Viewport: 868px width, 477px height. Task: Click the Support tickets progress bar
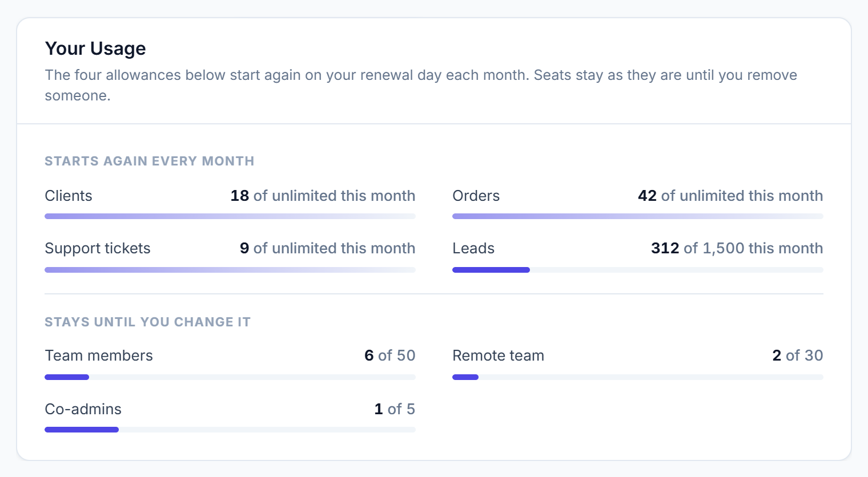pos(230,270)
